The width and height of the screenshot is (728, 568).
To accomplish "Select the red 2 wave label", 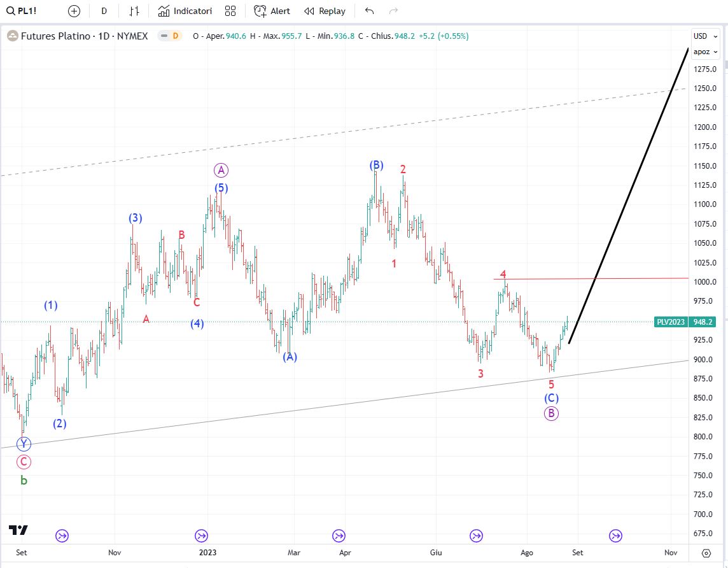I will (403, 169).
